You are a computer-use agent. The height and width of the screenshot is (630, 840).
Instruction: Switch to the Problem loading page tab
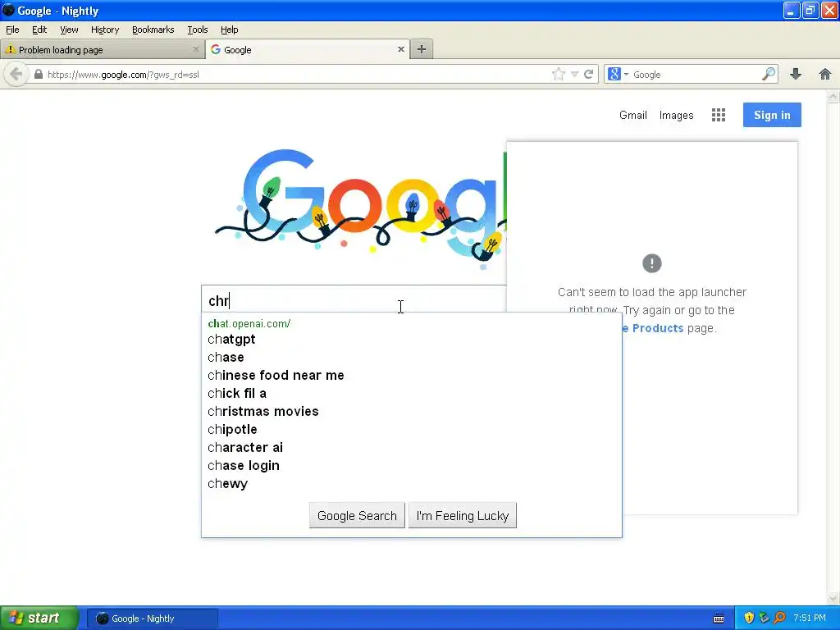pos(103,49)
